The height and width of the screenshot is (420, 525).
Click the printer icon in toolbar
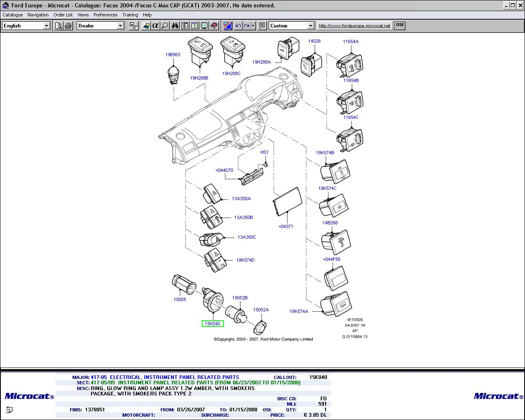coord(68,26)
